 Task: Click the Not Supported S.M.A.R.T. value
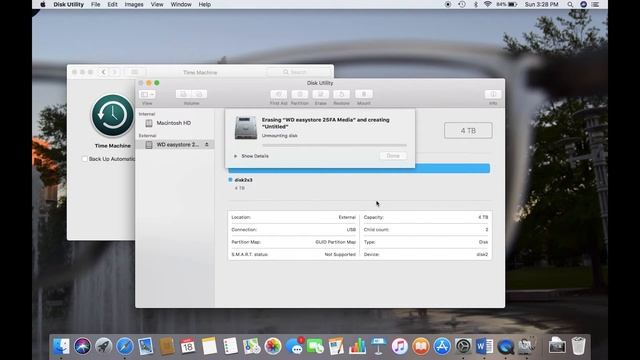tap(340, 254)
